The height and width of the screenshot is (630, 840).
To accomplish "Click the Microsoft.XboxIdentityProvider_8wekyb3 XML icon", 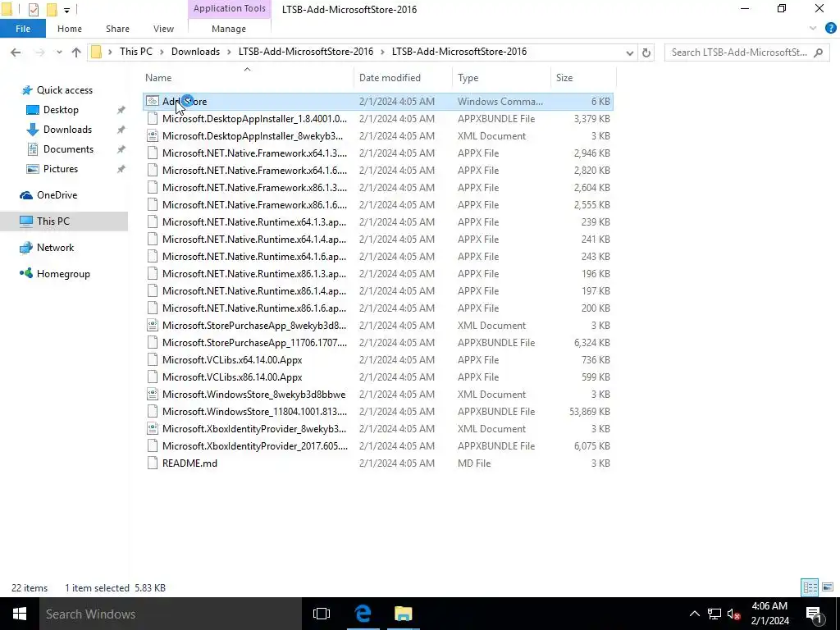I will point(153,428).
